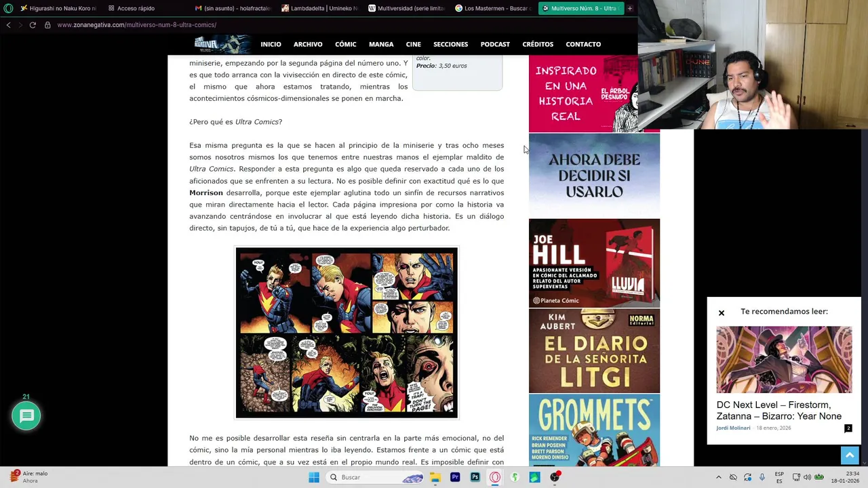Viewport: 868px width, 488px height.
Task: Click the site security lock icon
Action: point(47,25)
